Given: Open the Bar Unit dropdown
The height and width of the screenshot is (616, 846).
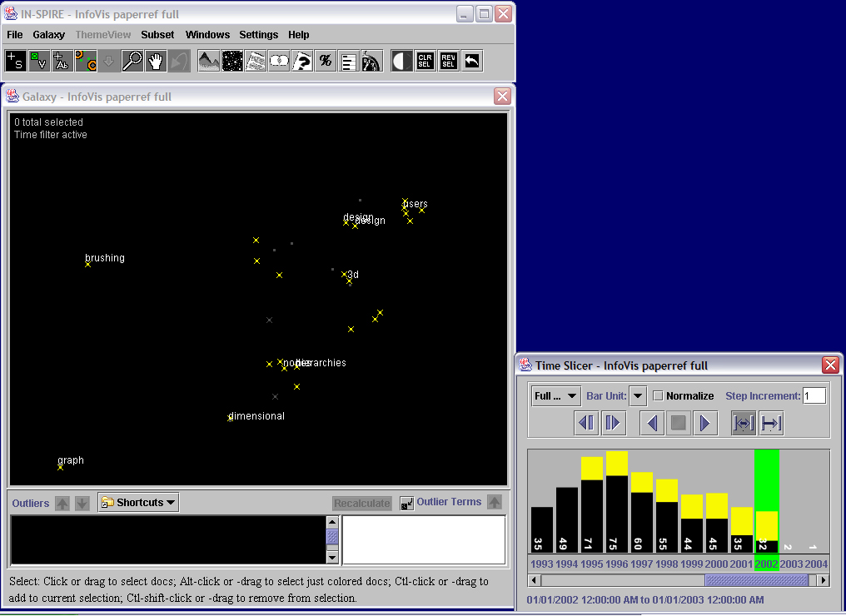Looking at the screenshot, I should coord(638,396).
